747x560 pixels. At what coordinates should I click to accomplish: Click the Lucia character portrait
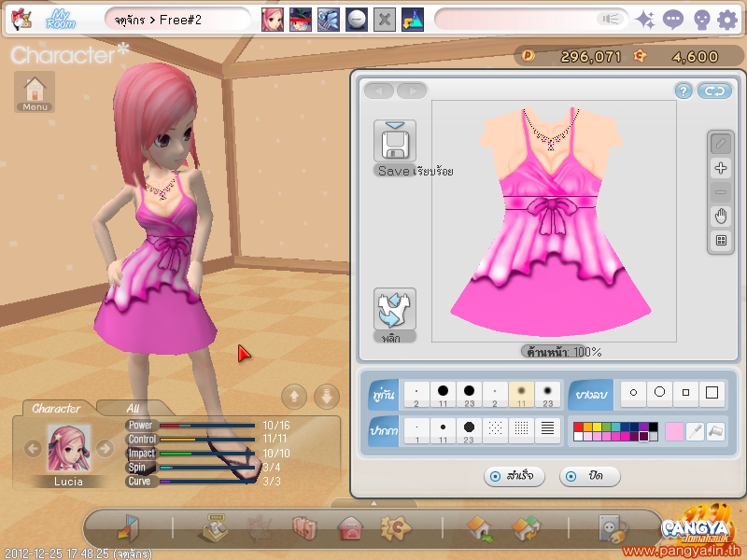click(x=69, y=448)
